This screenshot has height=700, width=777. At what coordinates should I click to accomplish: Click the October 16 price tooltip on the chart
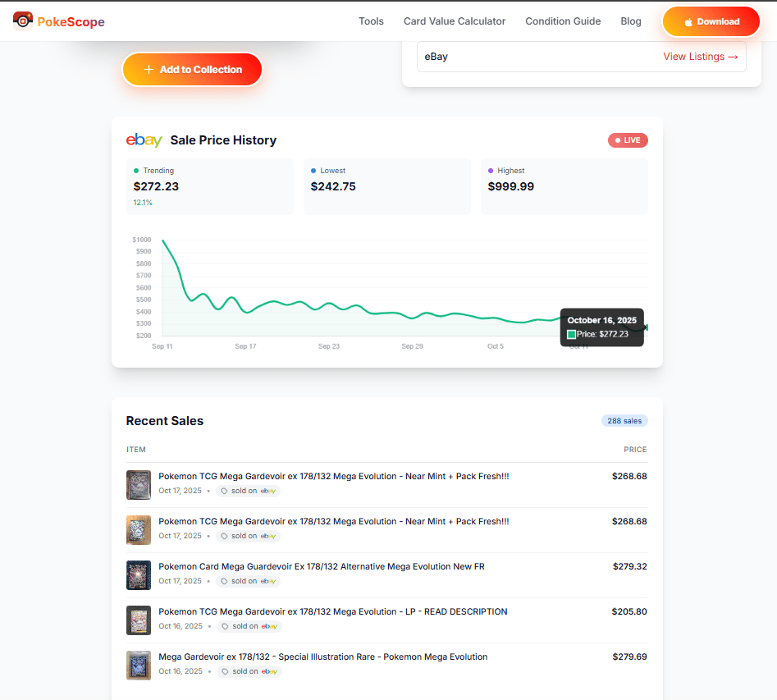tap(602, 327)
